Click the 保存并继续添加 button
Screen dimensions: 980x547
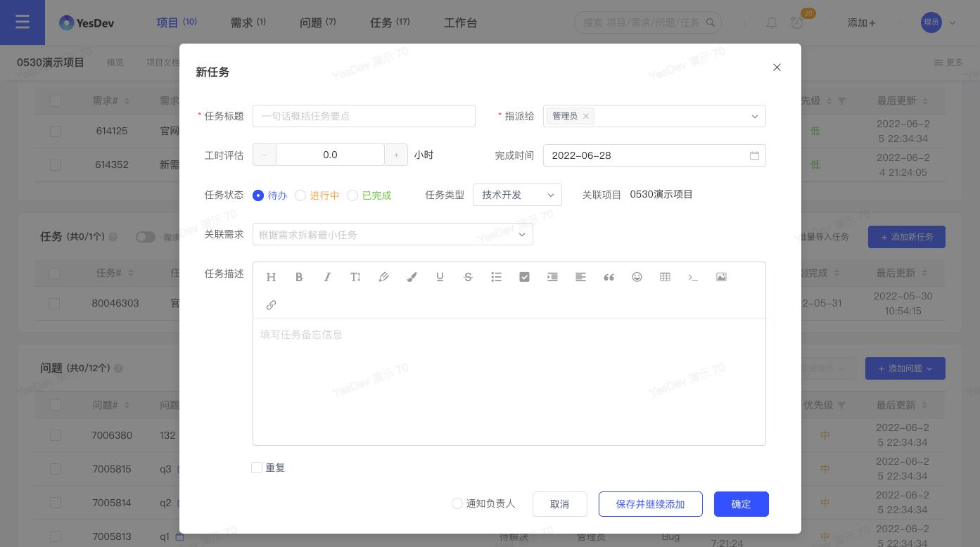[650, 504]
